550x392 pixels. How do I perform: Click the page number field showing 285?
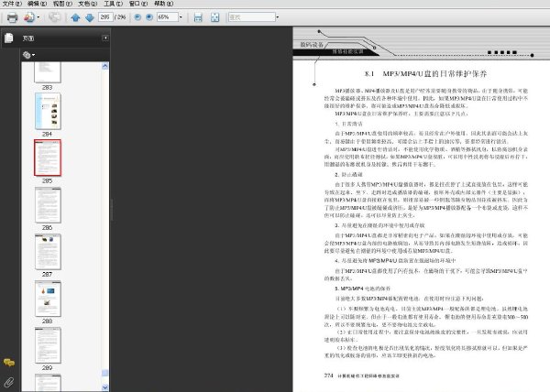[105, 16]
